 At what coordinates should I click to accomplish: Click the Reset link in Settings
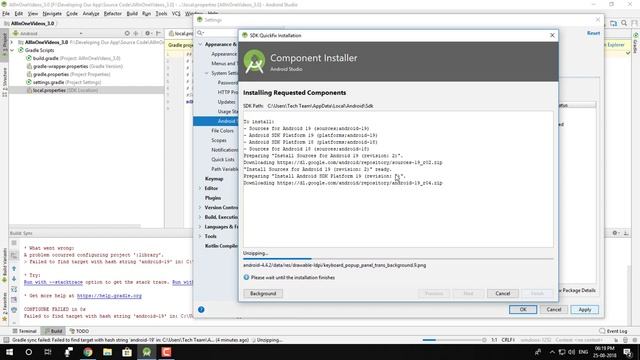(593, 33)
